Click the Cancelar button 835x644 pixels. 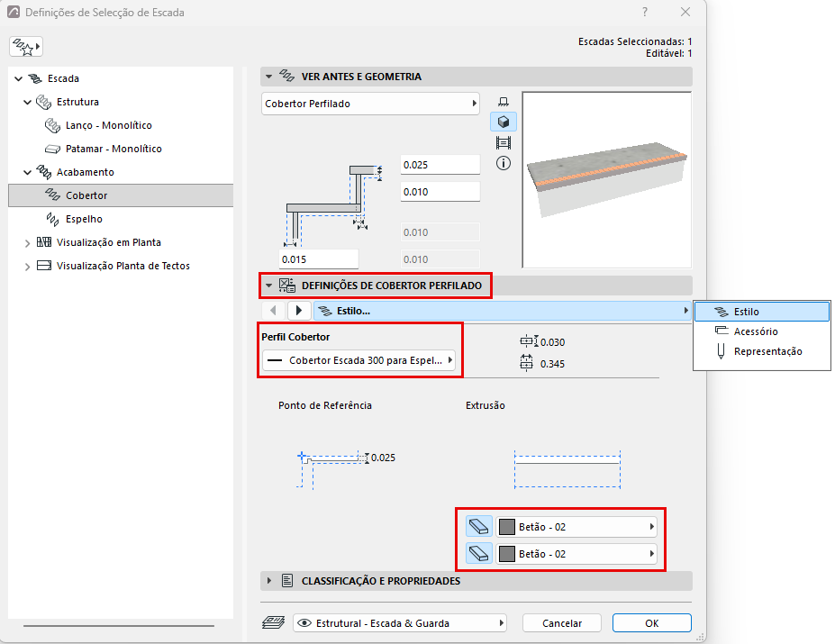[562, 622]
